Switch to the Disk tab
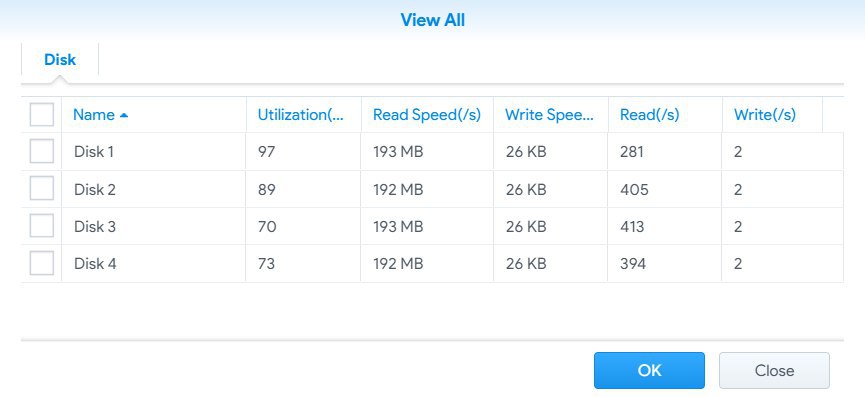Viewport: 865px width, 397px height. click(x=60, y=60)
